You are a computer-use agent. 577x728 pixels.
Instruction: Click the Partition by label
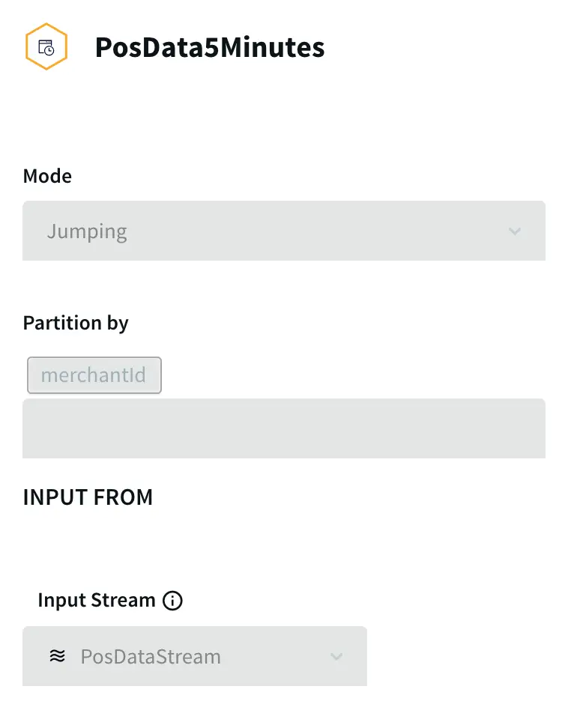point(76,323)
